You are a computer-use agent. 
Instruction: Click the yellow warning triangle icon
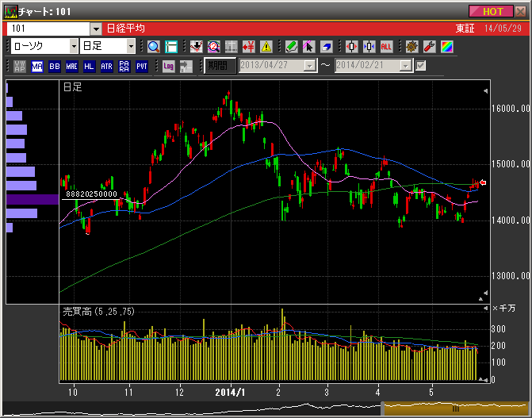click(266, 46)
